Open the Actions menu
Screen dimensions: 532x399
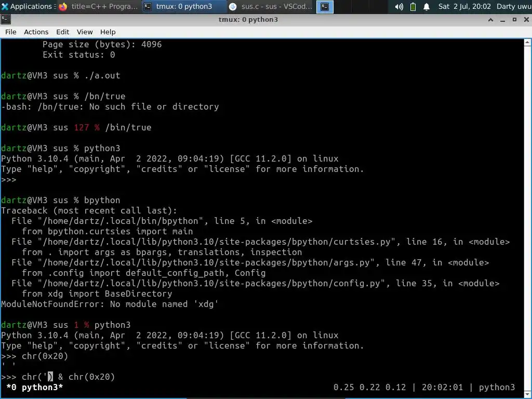click(x=36, y=32)
